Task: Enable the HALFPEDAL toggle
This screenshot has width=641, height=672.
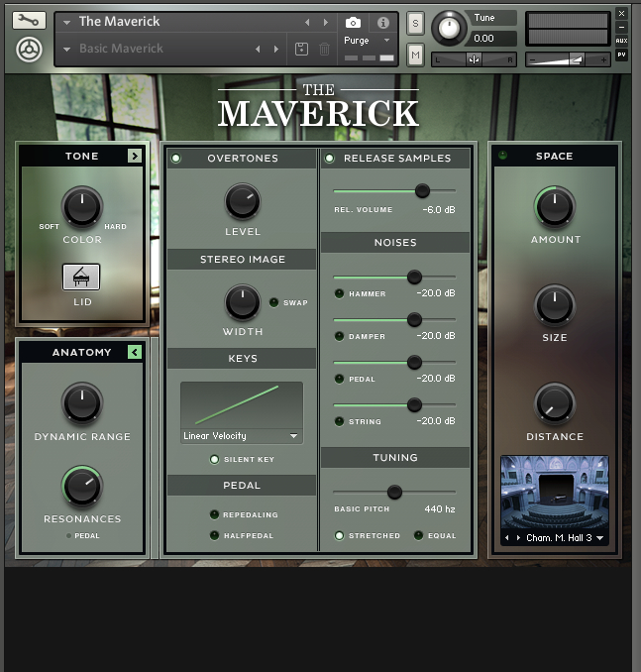Action: tap(214, 535)
